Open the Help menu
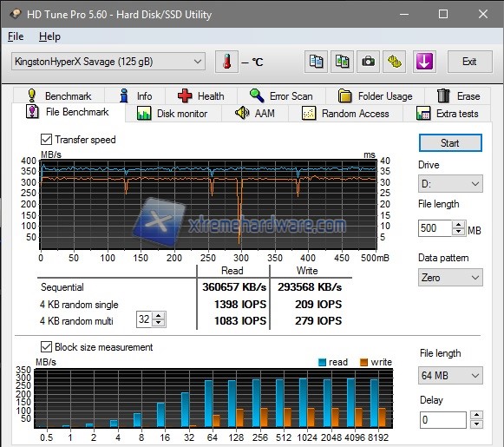The height and width of the screenshot is (447, 504). [49, 36]
